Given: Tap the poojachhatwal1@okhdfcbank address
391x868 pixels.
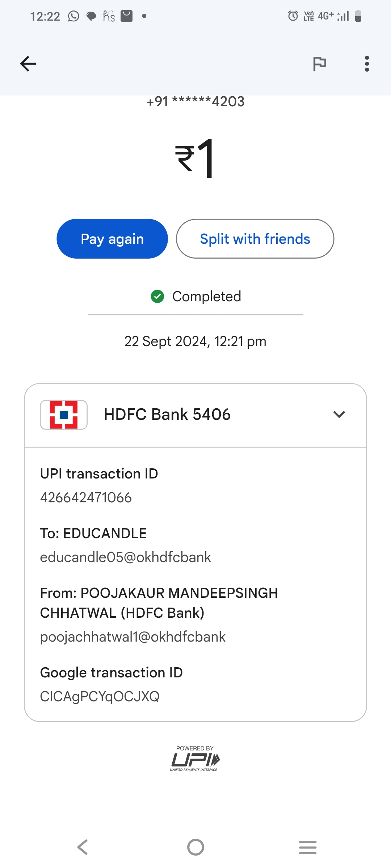Looking at the screenshot, I should [133, 637].
